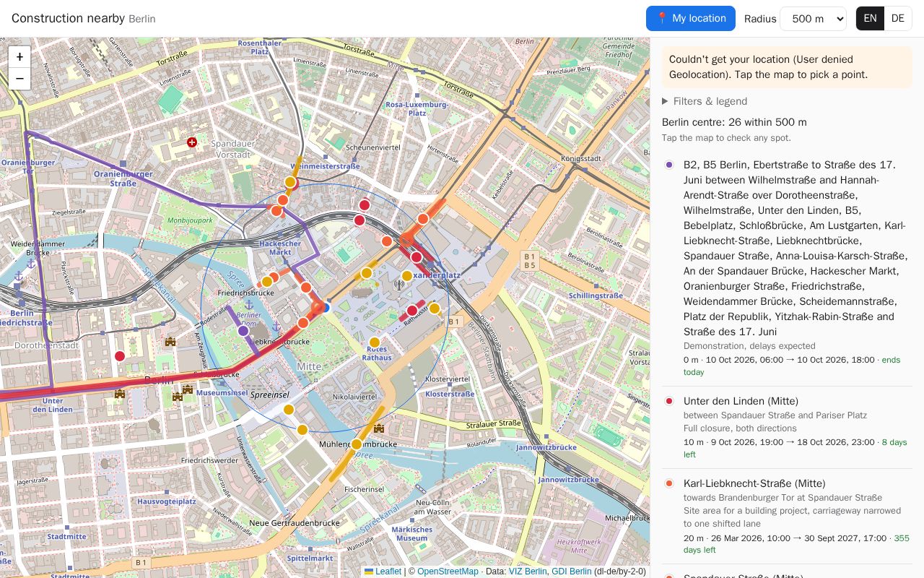Select the yellow marker by Friedrichsbrücke
924x578 pixels.
tap(267, 282)
